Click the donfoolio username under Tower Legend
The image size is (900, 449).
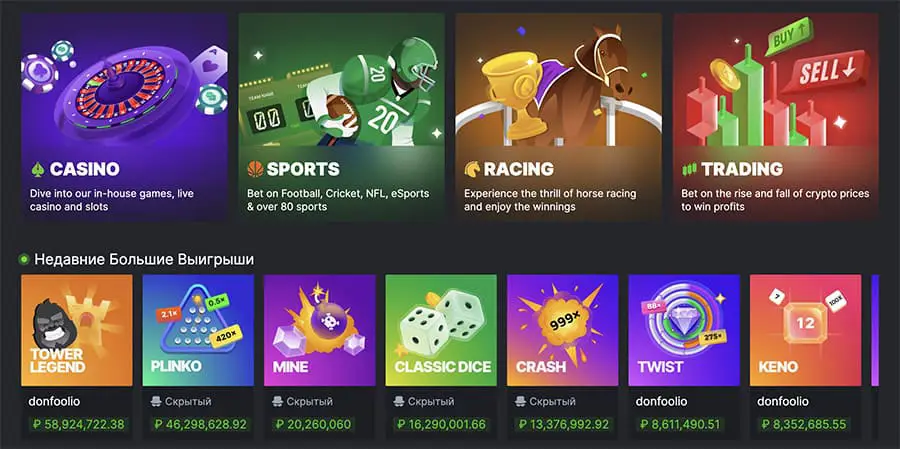[x=53, y=401]
